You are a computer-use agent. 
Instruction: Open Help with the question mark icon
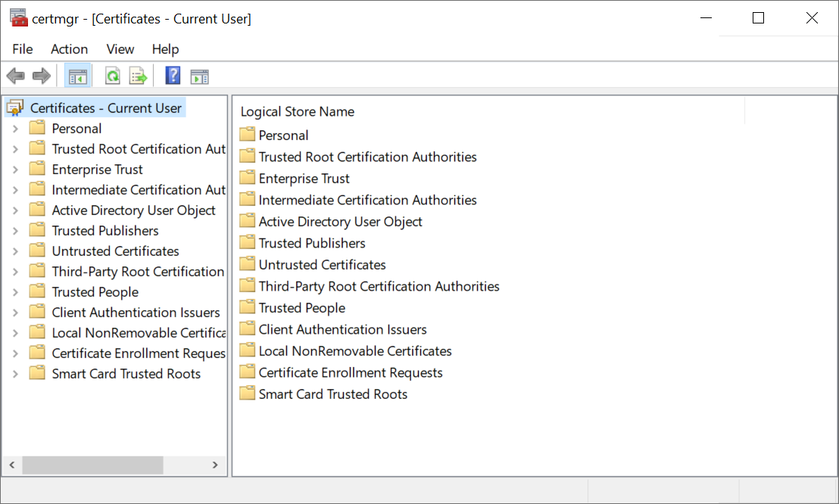[173, 76]
